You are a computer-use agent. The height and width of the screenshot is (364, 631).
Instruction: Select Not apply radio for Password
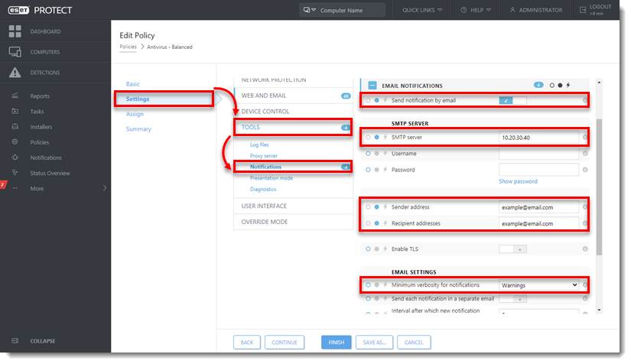(368, 170)
